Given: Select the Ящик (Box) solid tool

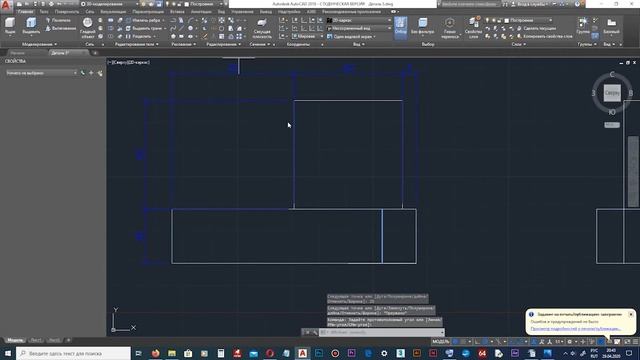Looking at the screenshot, I should (x=9, y=25).
